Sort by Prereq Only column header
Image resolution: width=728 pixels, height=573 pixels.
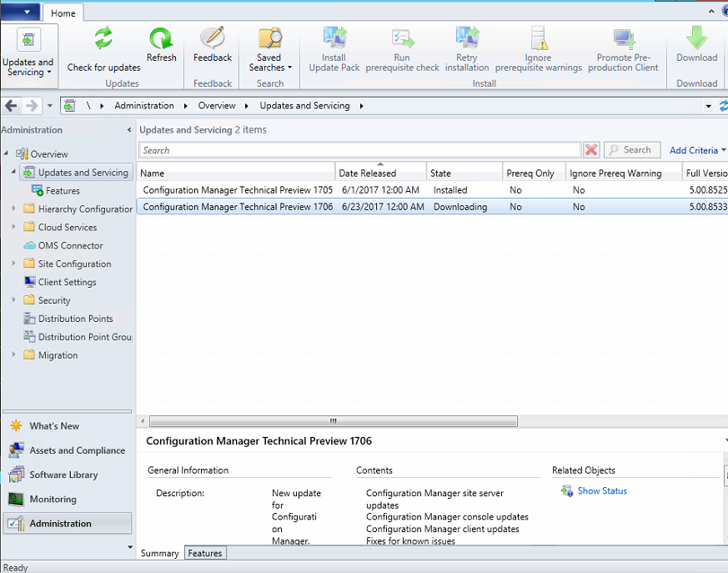pyautogui.click(x=534, y=173)
